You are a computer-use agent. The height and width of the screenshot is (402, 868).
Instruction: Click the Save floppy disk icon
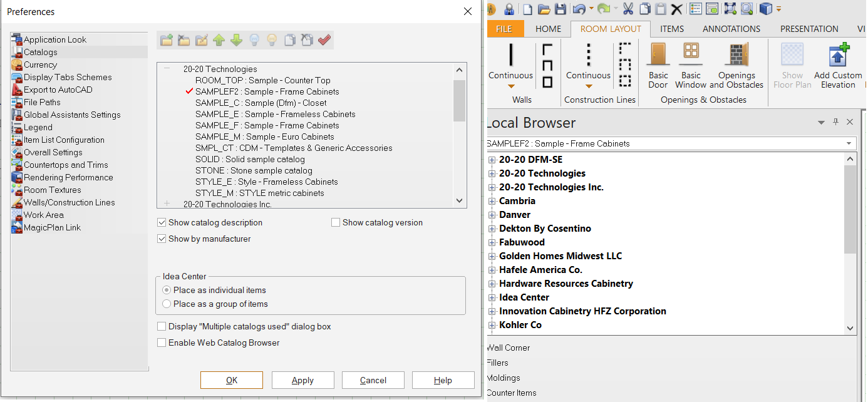pyautogui.click(x=561, y=9)
